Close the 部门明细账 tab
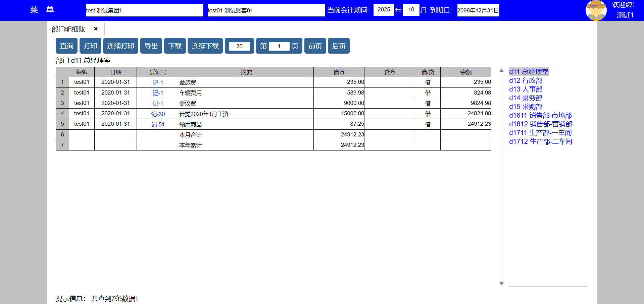Image resolution: width=644 pixels, height=304 pixels. pos(96,29)
